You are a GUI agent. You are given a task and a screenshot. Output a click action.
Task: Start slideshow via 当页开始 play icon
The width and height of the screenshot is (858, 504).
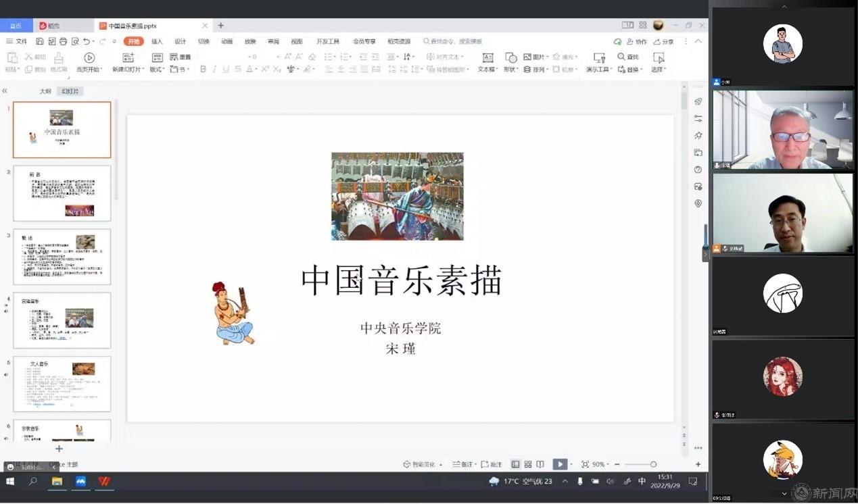point(89,57)
